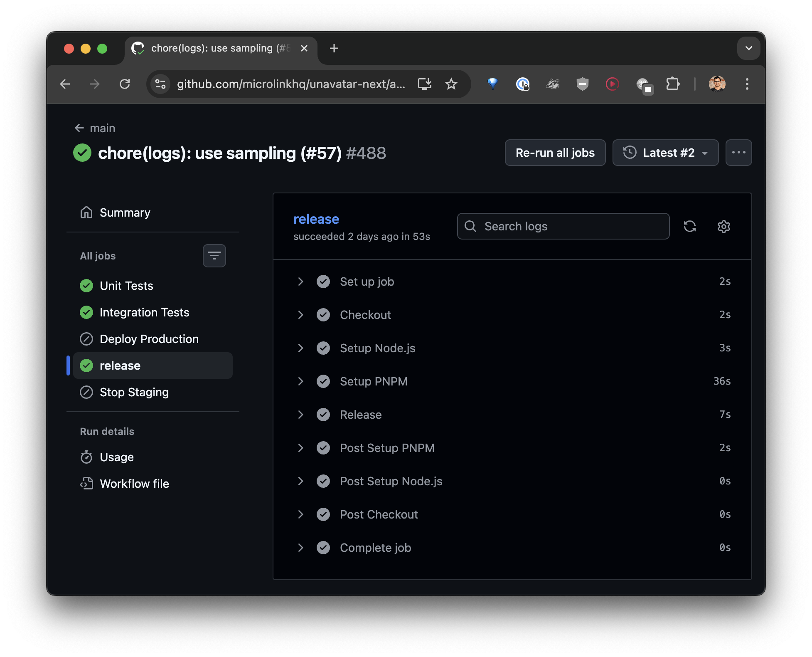Open the Chrome profile avatar

point(717,84)
